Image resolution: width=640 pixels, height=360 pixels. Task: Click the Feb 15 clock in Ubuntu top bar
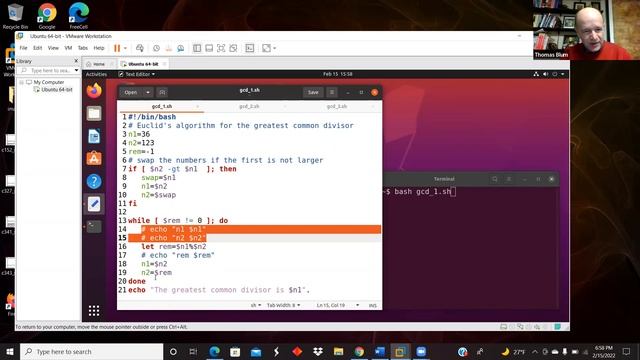coord(338,74)
